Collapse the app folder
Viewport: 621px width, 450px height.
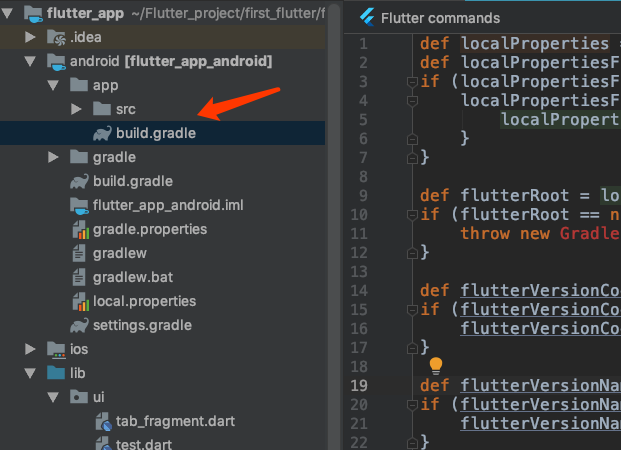tap(53, 85)
